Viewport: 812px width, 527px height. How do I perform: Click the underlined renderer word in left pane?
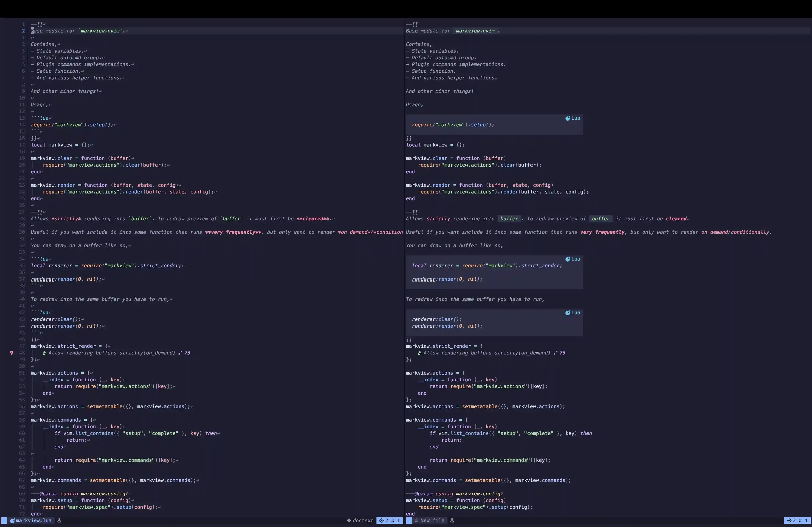pos(43,279)
